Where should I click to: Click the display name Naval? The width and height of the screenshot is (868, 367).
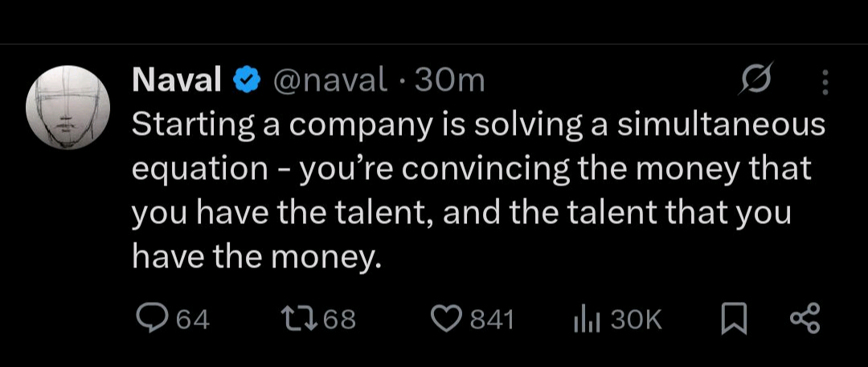[176, 80]
